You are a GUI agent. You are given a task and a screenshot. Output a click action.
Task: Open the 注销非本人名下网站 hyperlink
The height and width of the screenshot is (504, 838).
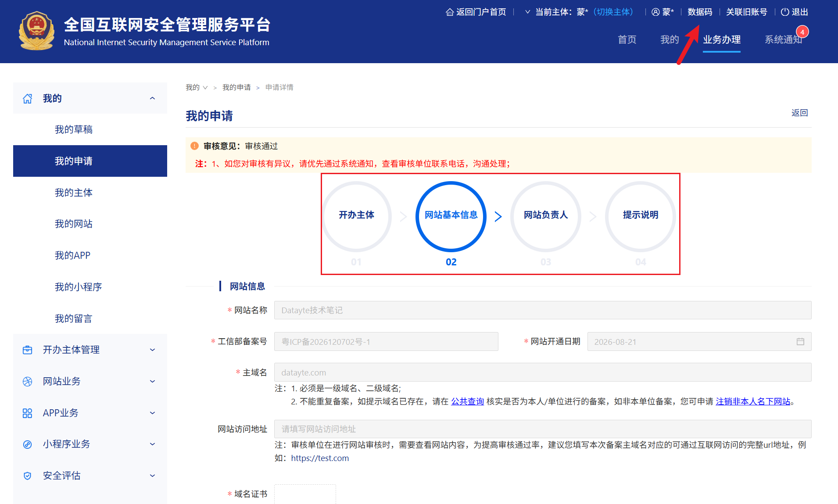click(x=753, y=401)
